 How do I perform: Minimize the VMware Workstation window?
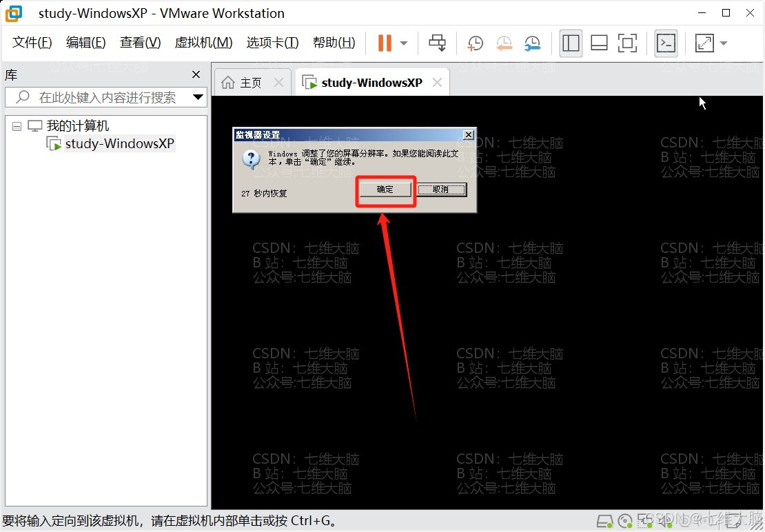pos(702,12)
